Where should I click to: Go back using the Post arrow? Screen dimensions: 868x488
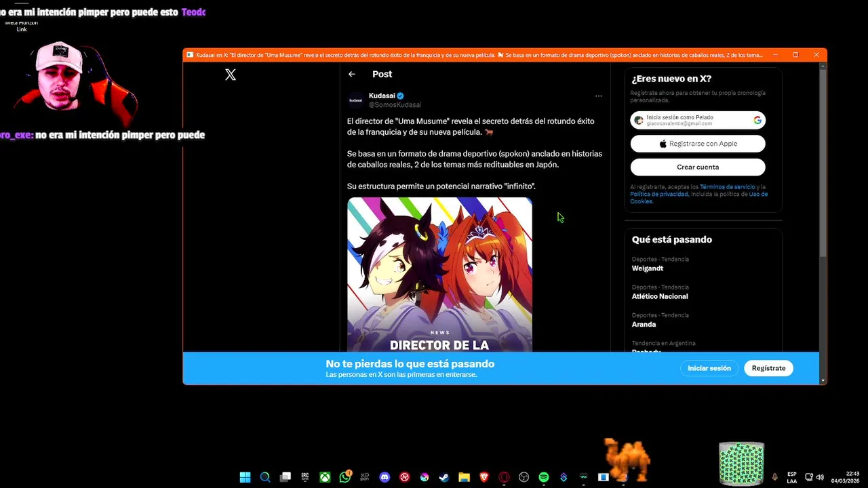click(351, 74)
